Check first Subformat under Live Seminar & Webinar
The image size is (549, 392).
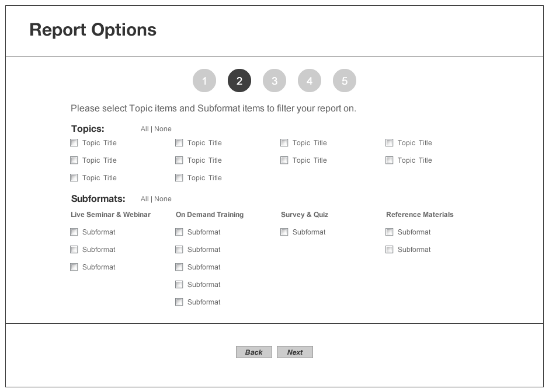[74, 232]
